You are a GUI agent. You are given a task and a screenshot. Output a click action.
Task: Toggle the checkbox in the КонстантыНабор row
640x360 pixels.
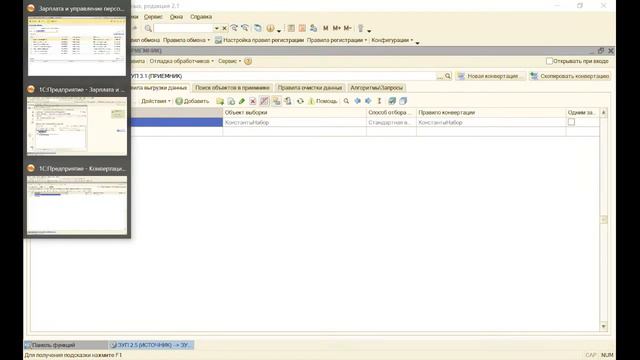click(x=571, y=122)
